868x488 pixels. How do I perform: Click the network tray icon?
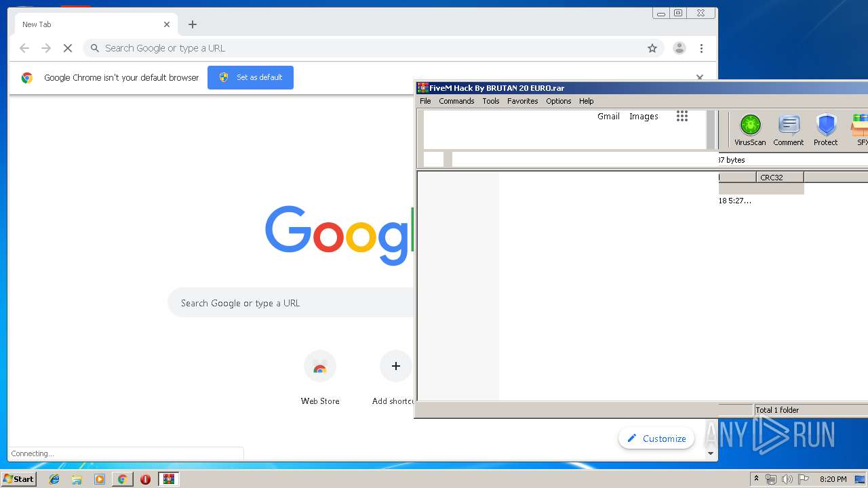[770, 479]
